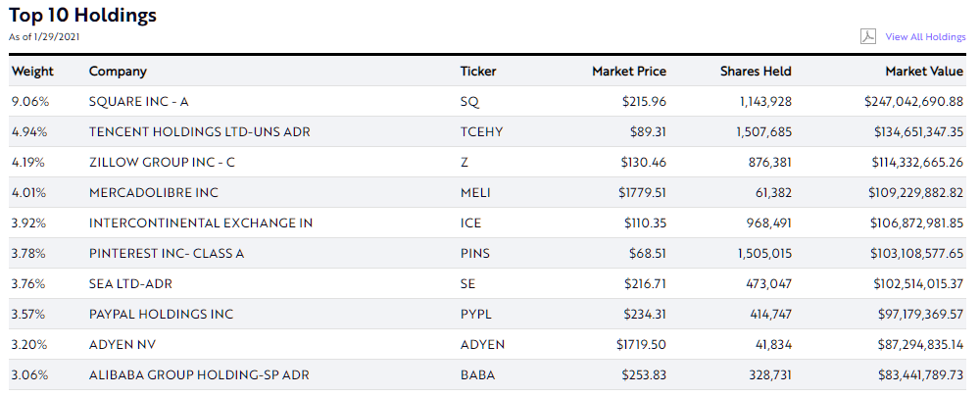Screen dimensions: 980x396
Task: Select INTERCONTINENTAL EXCHANGE IN company name
Action: [201, 223]
